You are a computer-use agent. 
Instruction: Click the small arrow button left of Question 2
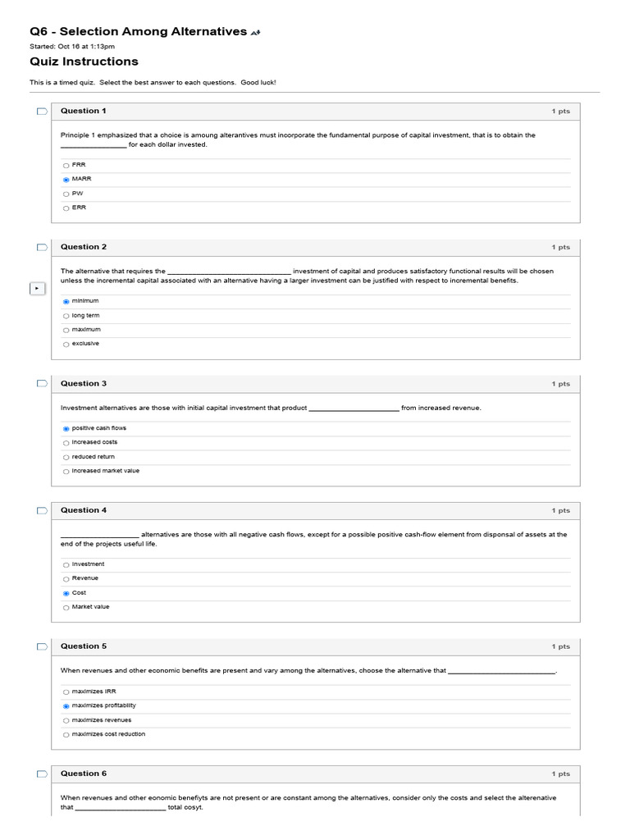[x=36, y=289]
